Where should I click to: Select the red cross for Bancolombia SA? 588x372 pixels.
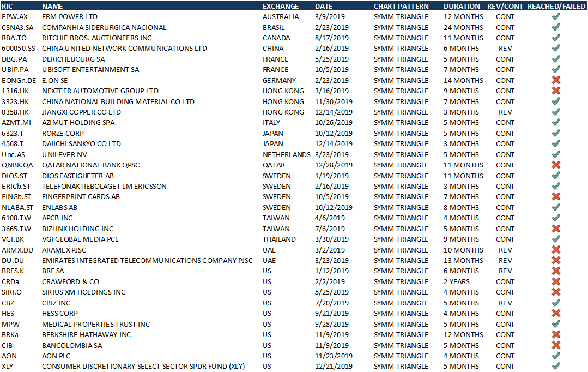click(556, 345)
